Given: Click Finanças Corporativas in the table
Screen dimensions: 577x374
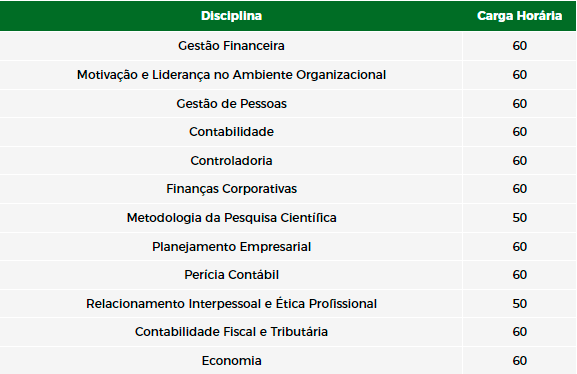Looking at the screenshot, I should (231, 189).
